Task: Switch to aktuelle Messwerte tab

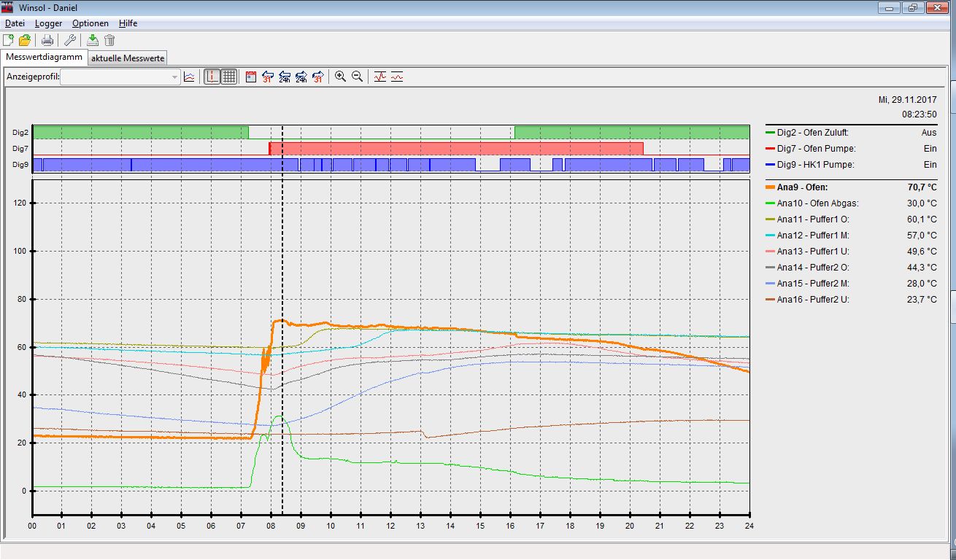Action: point(128,58)
